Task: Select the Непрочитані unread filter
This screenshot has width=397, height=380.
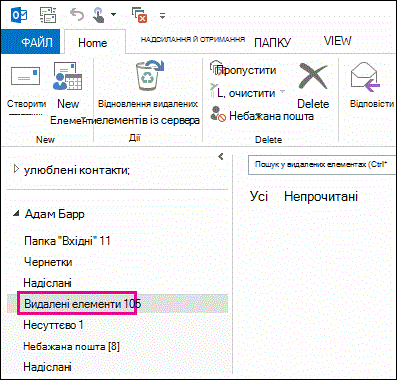Action: click(321, 196)
